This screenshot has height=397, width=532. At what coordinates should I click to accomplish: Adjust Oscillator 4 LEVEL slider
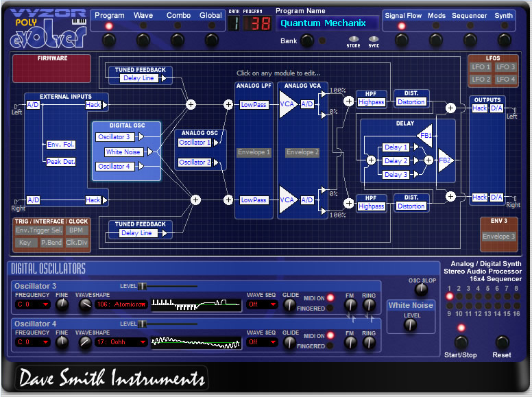pos(142,324)
